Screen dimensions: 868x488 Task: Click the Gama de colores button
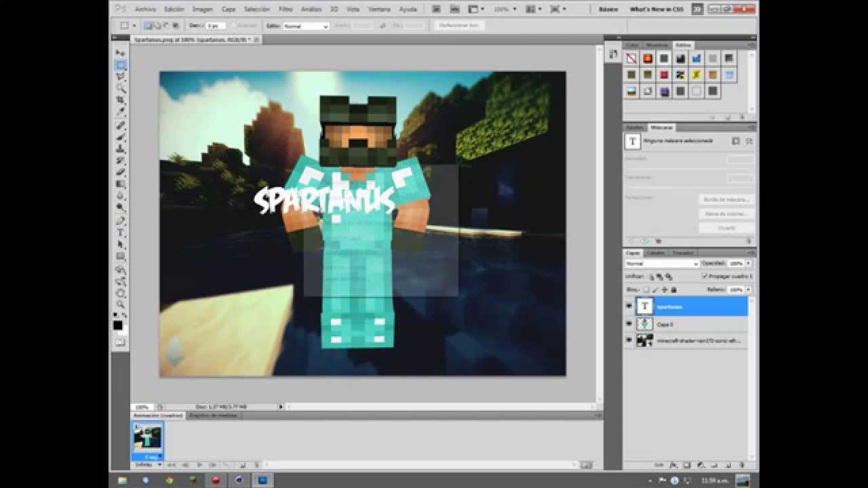point(726,214)
